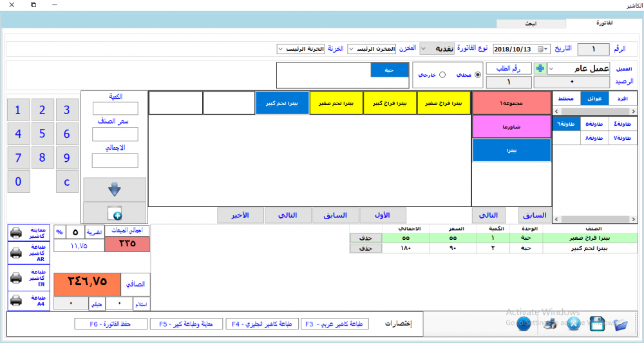Click طباعة كاشير AR printer button

29,253
